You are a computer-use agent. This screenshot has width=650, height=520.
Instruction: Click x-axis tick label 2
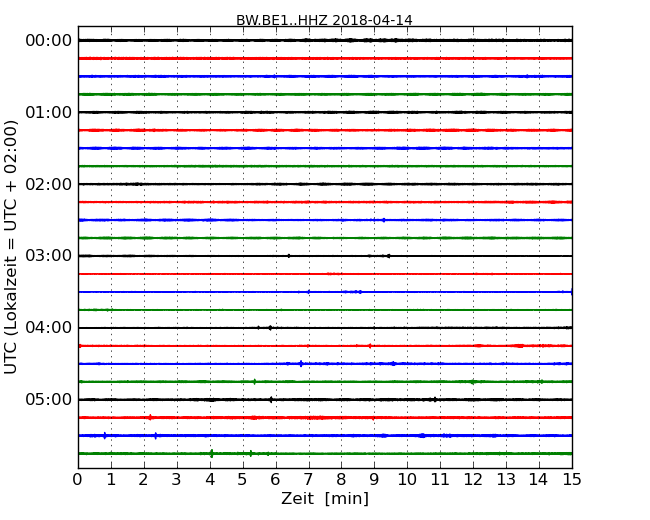point(143,480)
